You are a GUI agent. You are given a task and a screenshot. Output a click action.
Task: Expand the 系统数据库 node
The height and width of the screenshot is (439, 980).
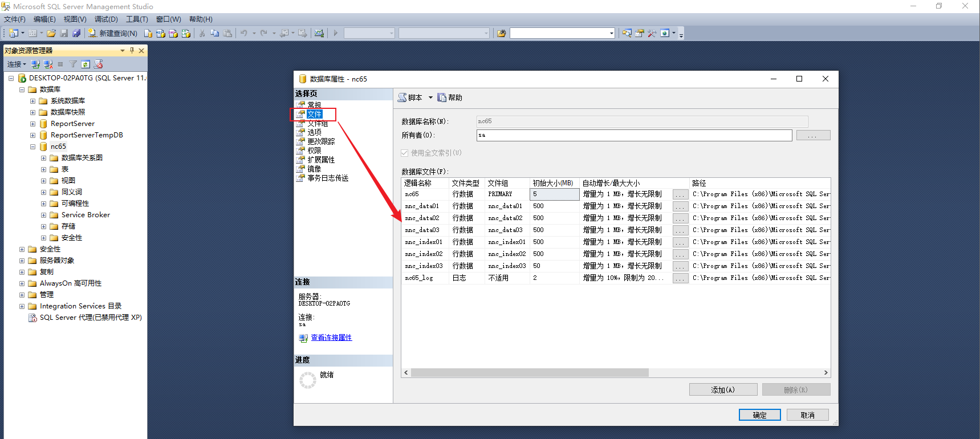(32, 101)
